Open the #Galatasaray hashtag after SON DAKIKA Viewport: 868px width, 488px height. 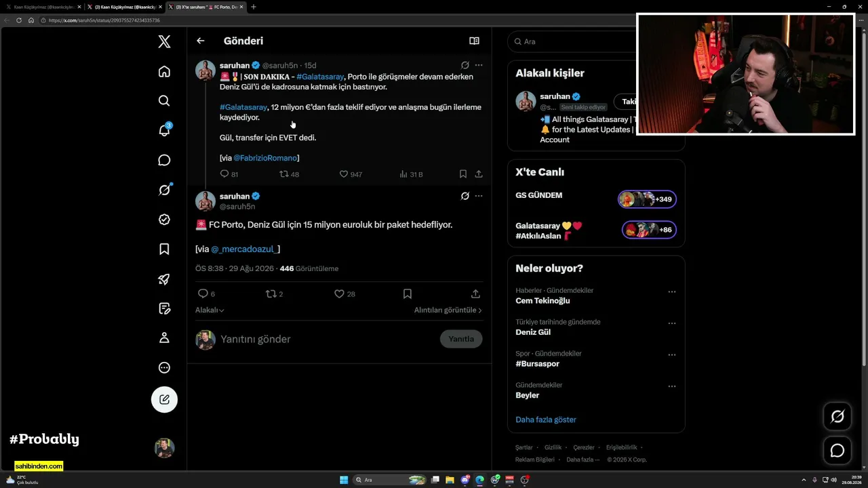pos(320,77)
